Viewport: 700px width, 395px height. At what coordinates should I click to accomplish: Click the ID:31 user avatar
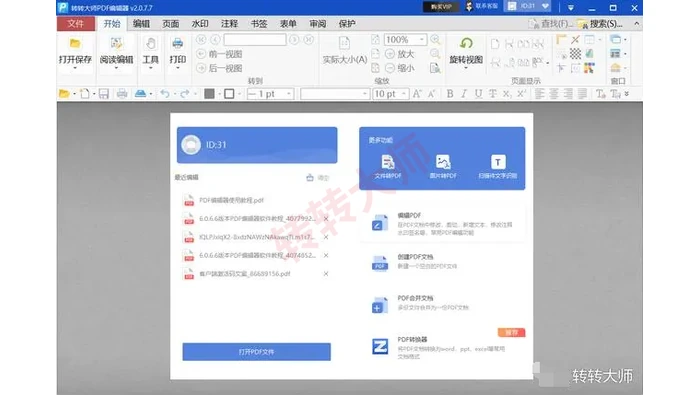[x=191, y=145]
